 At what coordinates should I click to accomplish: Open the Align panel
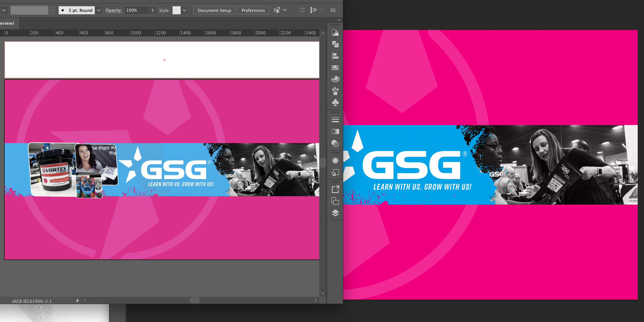tap(335, 56)
